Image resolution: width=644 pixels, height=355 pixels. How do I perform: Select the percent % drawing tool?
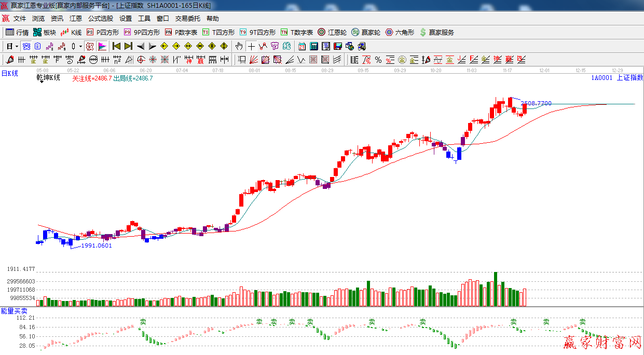coord(378,60)
